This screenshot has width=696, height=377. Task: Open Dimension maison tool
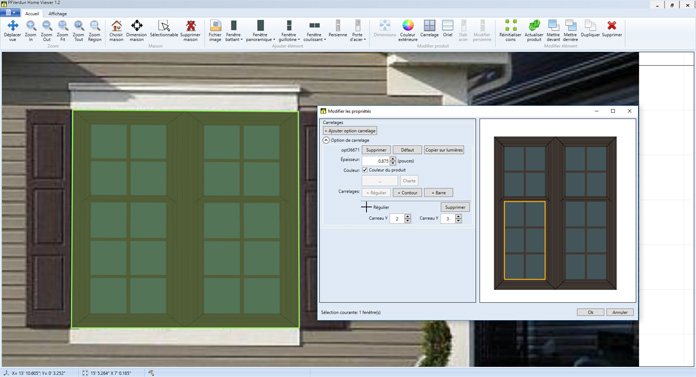137,31
